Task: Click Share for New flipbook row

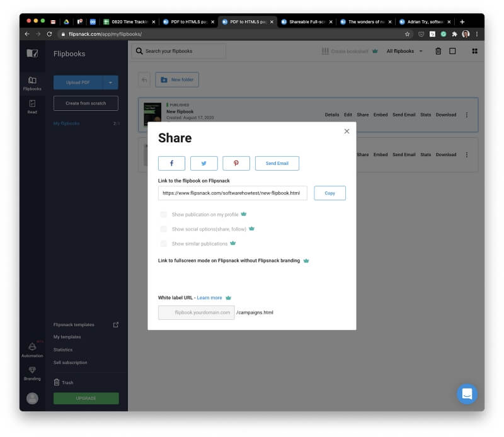Action: coord(363,115)
